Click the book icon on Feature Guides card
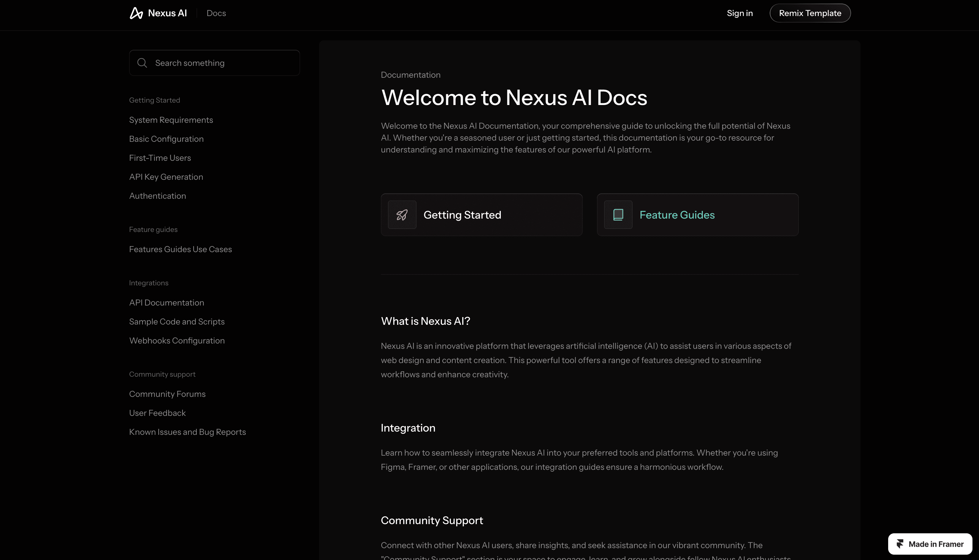 618,215
